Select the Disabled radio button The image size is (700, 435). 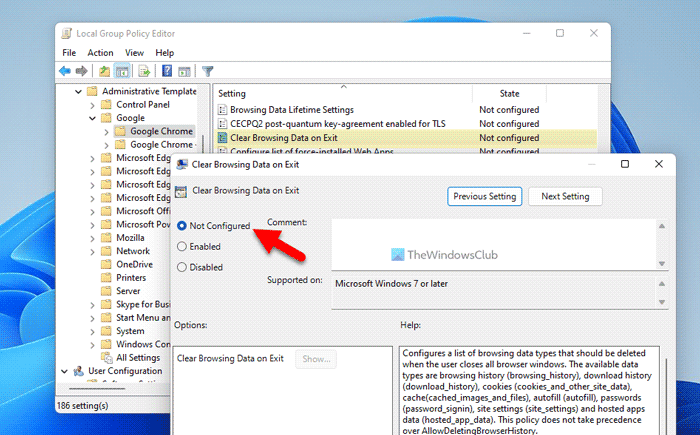tap(182, 267)
